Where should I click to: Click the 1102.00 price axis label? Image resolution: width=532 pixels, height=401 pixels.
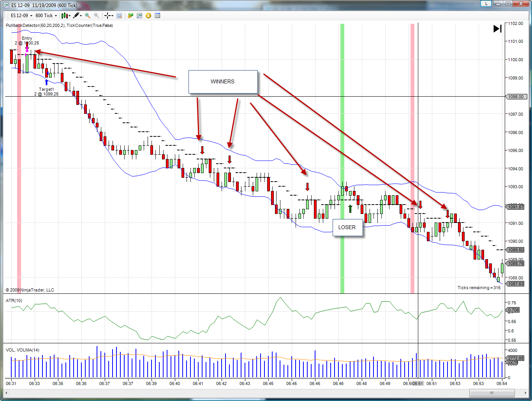(516, 23)
